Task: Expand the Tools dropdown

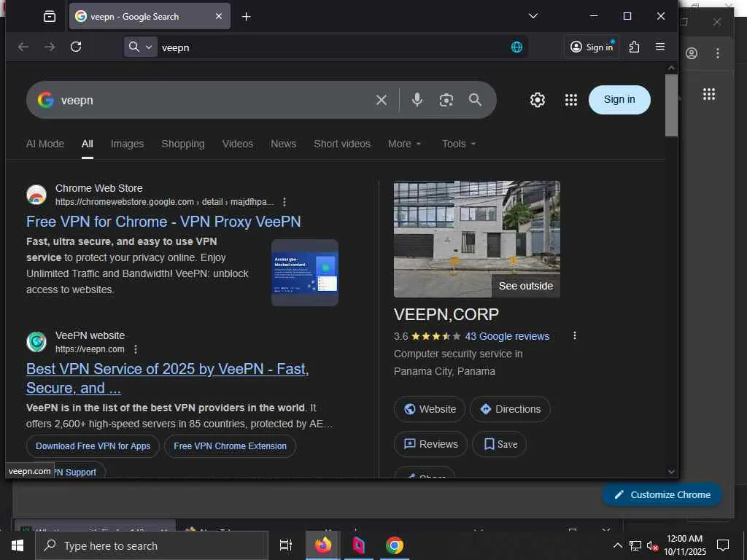Action: coord(459,144)
